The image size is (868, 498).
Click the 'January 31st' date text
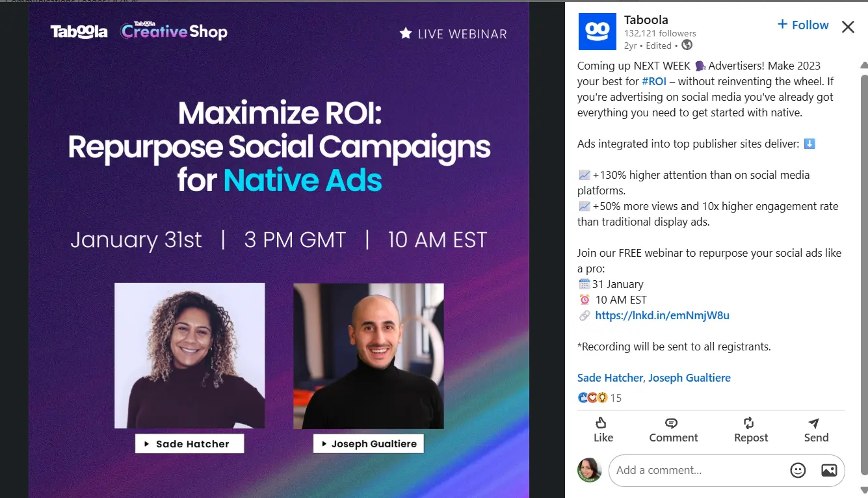(x=137, y=240)
